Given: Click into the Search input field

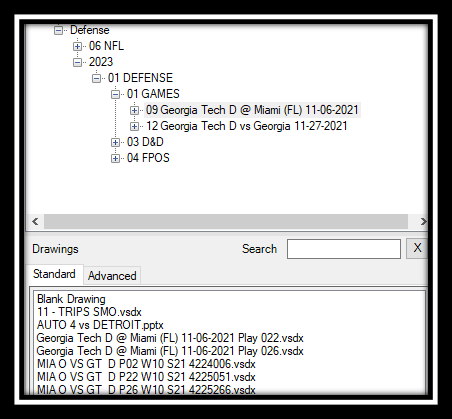Looking at the screenshot, I should (344, 249).
